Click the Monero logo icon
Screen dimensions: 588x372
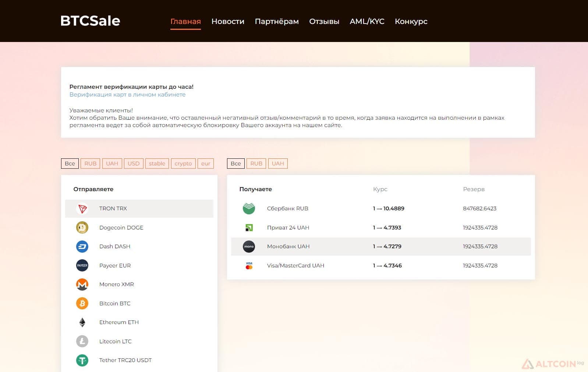[x=82, y=284]
